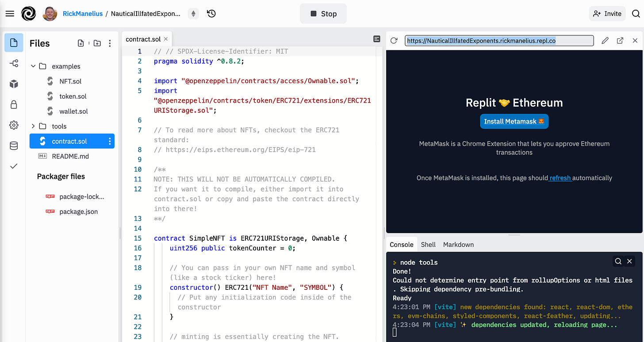Open the Version control sidebar icon
The image size is (644, 342).
pyautogui.click(x=14, y=64)
